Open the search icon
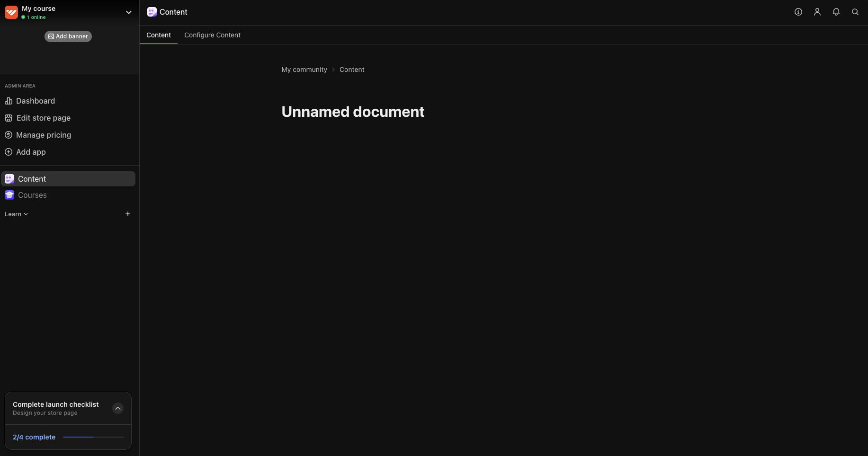 click(855, 12)
